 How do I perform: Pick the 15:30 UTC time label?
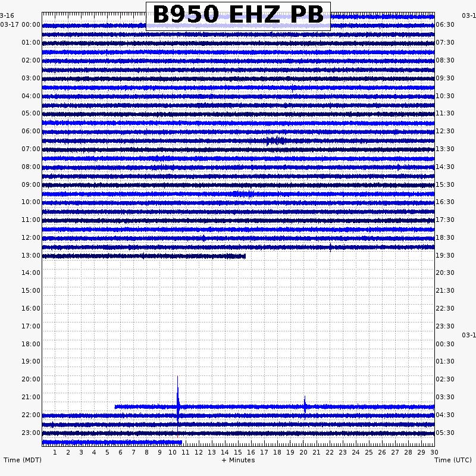point(445,184)
